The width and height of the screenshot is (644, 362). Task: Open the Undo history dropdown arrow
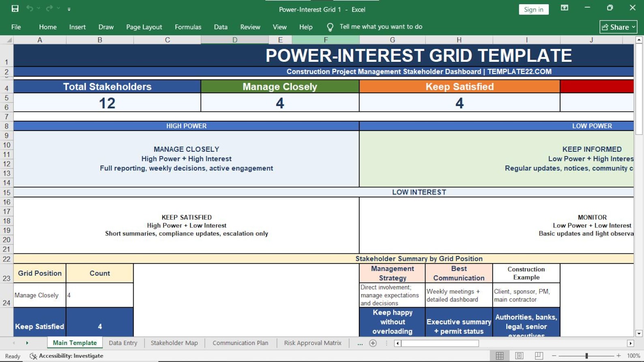coord(39,9)
